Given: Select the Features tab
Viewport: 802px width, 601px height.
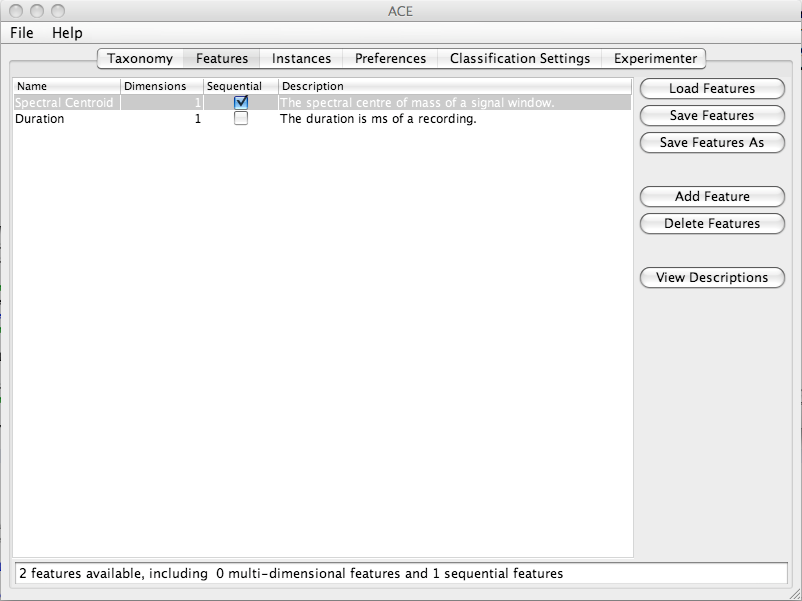Looking at the screenshot, I should 221,58.
